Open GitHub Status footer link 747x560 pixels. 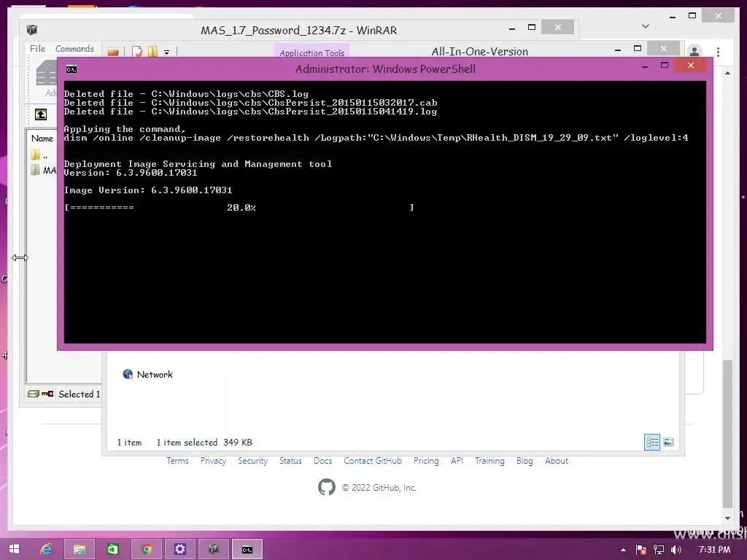click(x=290, y=461)
